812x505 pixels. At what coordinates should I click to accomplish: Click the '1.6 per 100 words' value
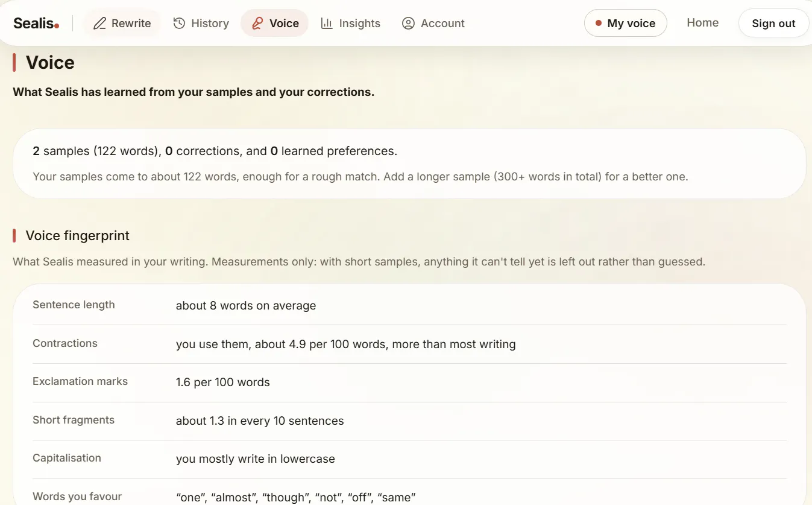click(222, 382)
